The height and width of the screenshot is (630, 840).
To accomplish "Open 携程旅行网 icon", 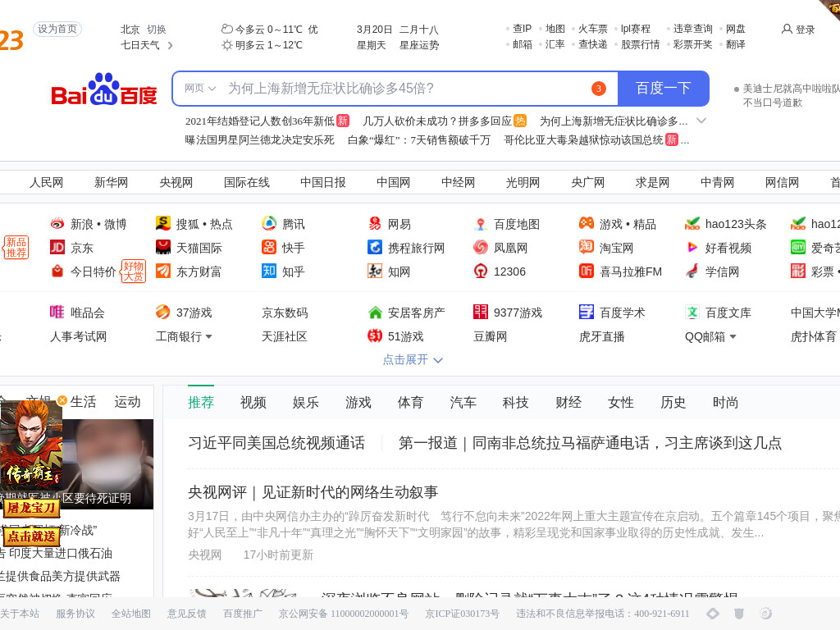I will click(374, 247).
